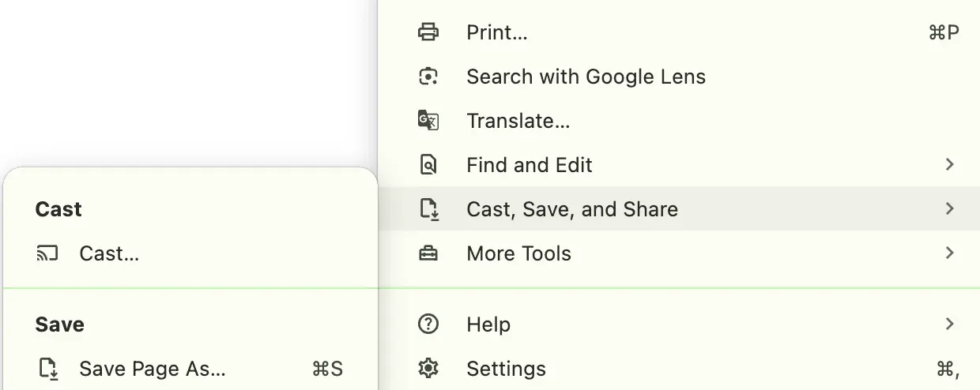980x390 pixels.
Task: Expand the Find and Edit submenu arrow
Action: pyautogui.click(x=949, y=164)
